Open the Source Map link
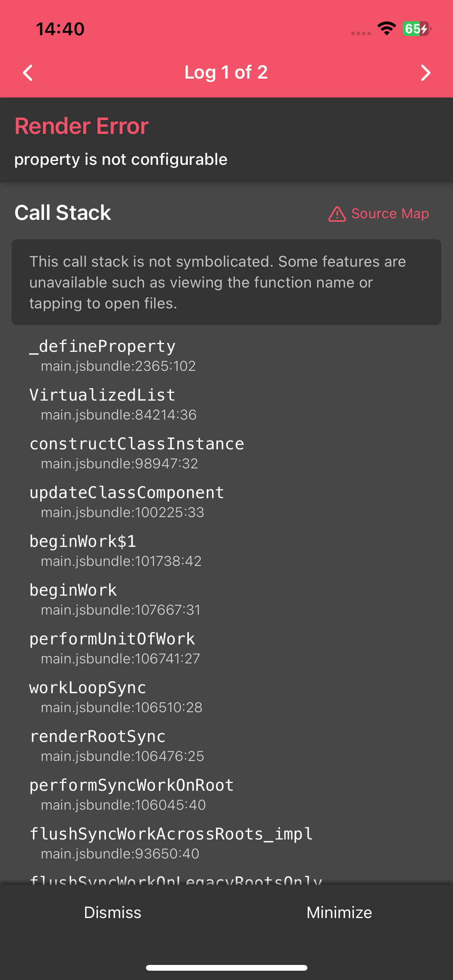 coord(390,214)
